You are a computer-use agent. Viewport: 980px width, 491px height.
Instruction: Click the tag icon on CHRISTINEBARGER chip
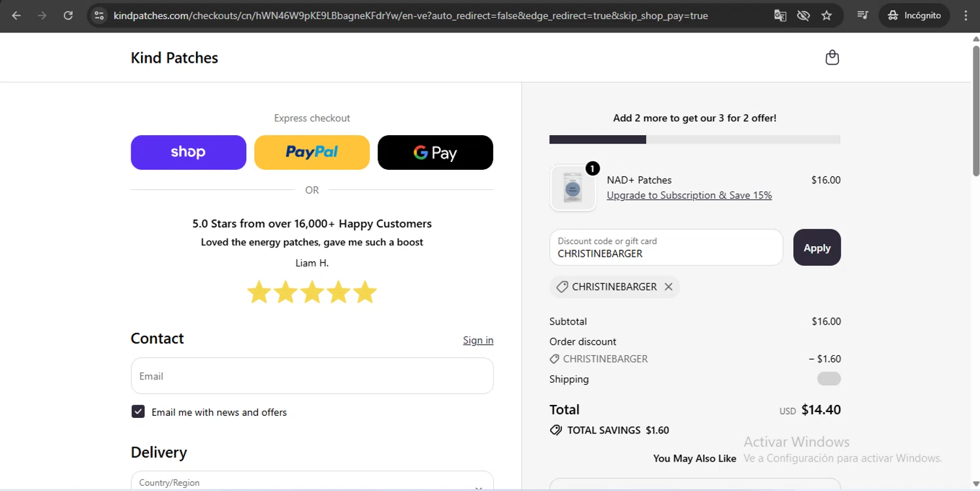tap(561, 287)
